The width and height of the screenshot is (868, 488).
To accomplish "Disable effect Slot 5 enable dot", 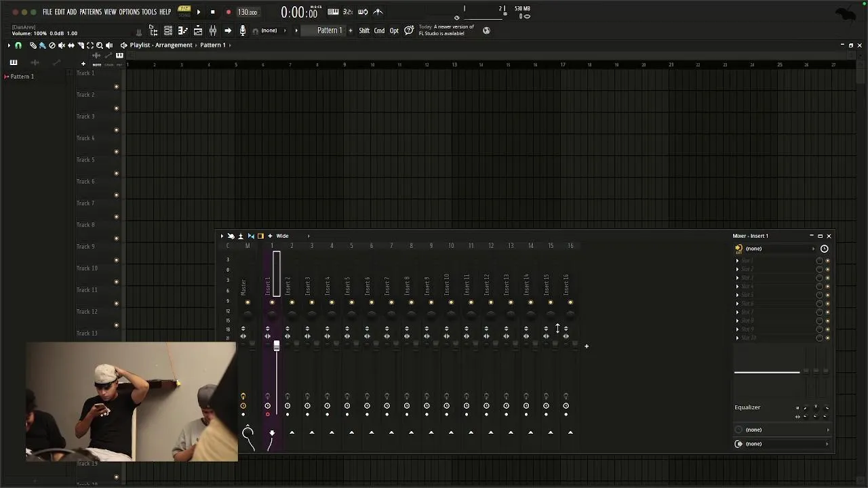I will pos(827,295).
